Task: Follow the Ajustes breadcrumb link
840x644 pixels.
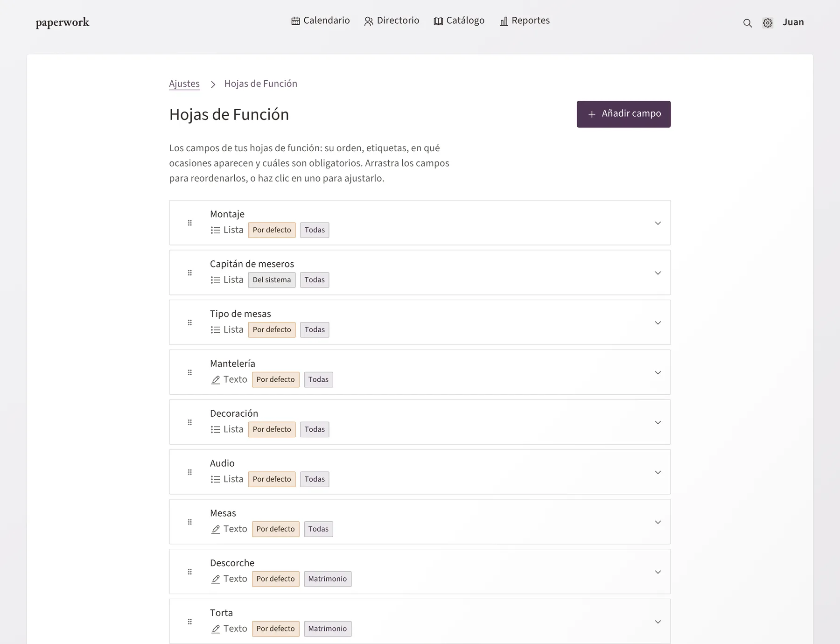Action: pyautogui.click(x=184, y=84)
